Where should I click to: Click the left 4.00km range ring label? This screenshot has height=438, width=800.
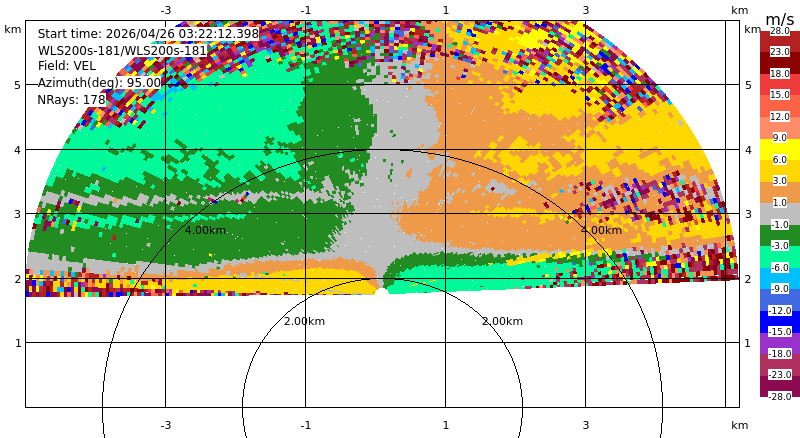click(x=205, y=230)
